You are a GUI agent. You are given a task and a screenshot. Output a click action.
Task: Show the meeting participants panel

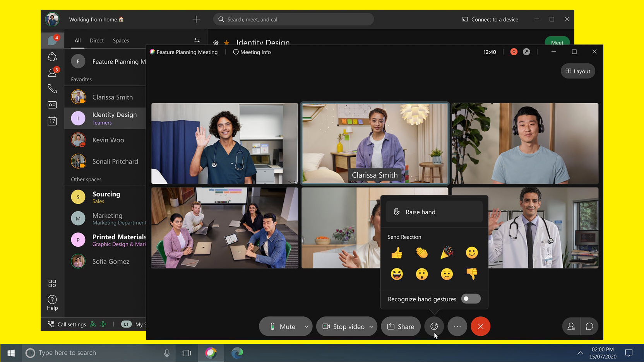[571, 326]
